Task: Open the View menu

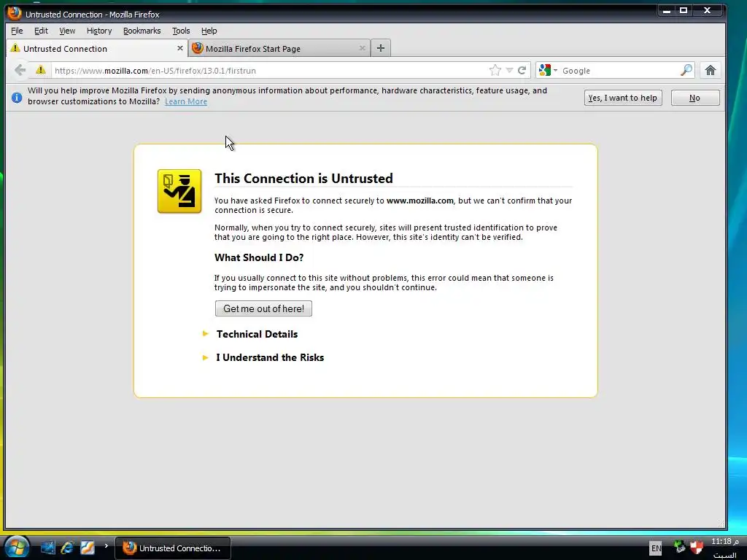Action: tap(67, 31)
